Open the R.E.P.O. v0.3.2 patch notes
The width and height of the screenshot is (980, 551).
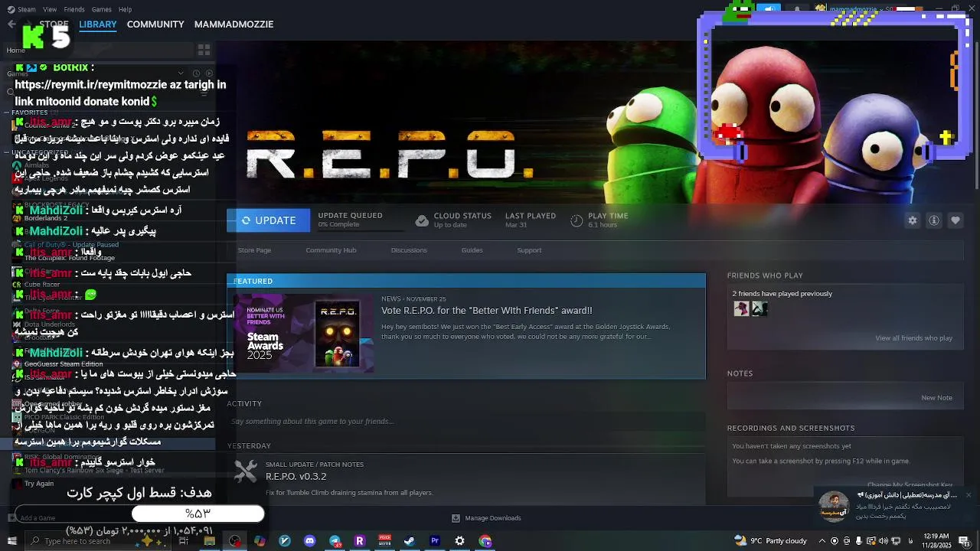click(x=296, y=477)
